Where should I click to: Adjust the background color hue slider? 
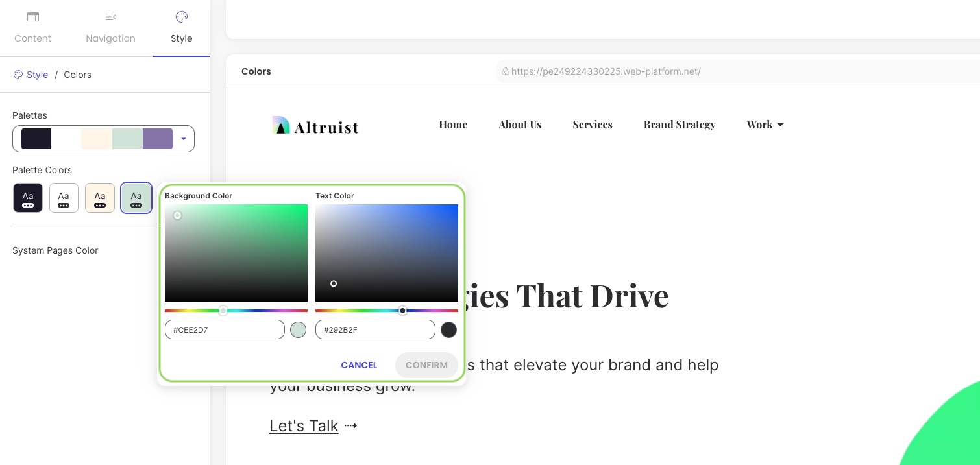point(236,311)
